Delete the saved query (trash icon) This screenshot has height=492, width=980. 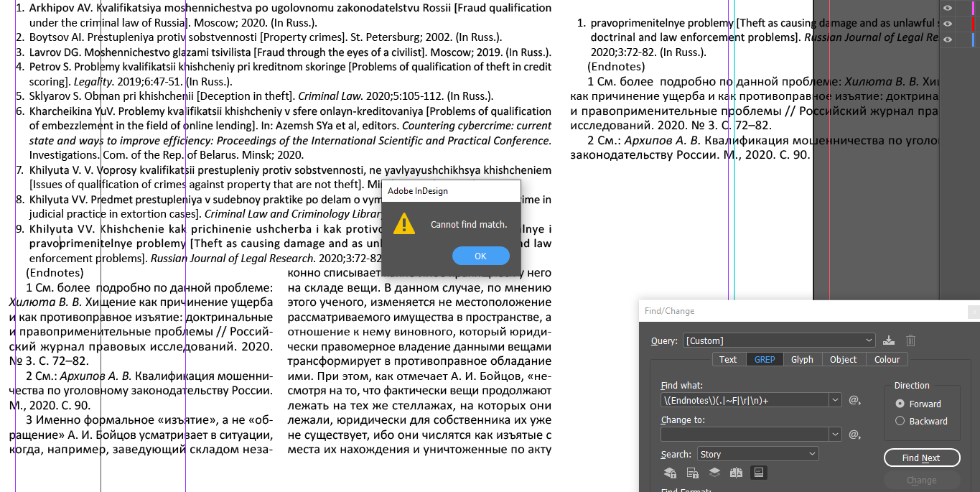[x=910, y=340]
